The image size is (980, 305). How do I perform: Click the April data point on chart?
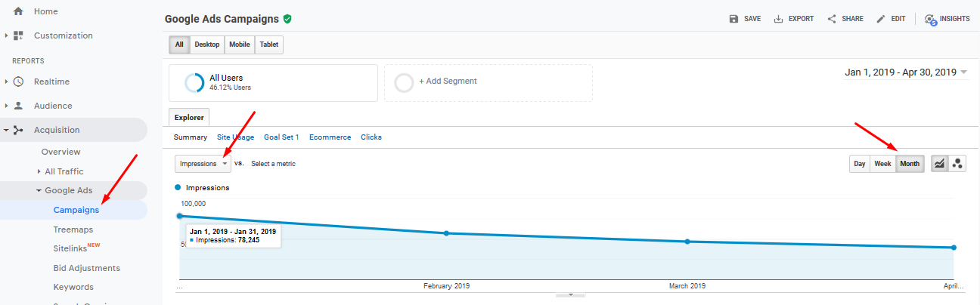(x=954, y=248)
